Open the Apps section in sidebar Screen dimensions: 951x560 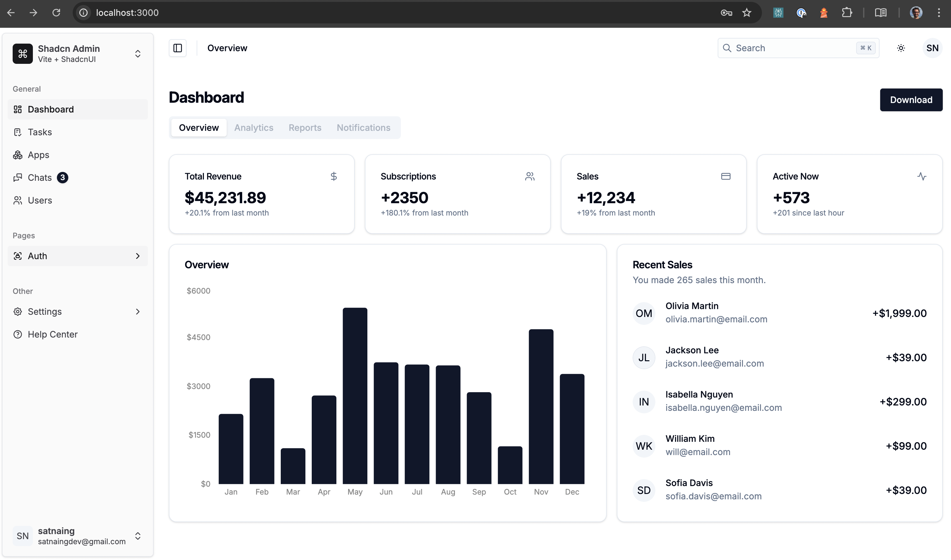click(38, 155)
